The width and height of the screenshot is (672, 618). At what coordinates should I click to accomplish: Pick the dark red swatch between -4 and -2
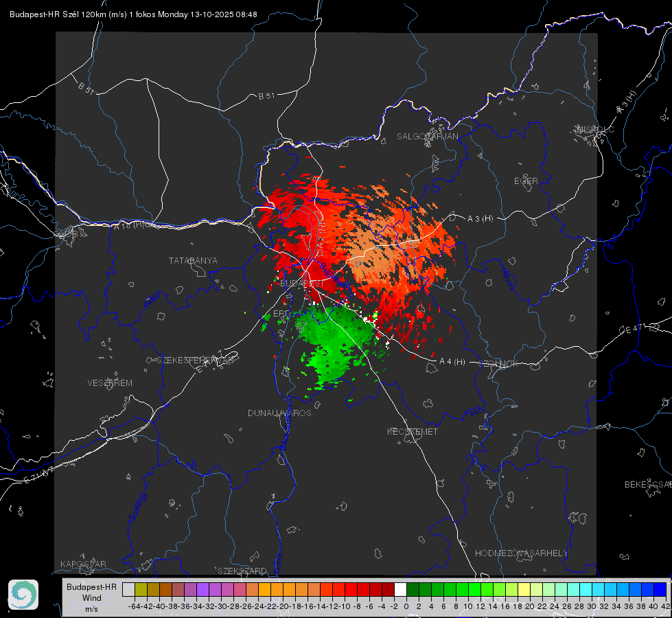point(388,589)
